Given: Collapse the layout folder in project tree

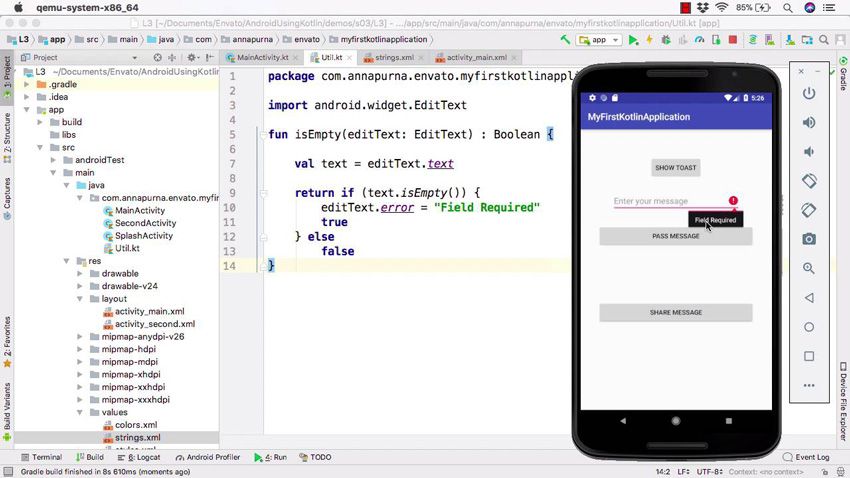Looking at the screenshot, I should (x=81, y=299).
